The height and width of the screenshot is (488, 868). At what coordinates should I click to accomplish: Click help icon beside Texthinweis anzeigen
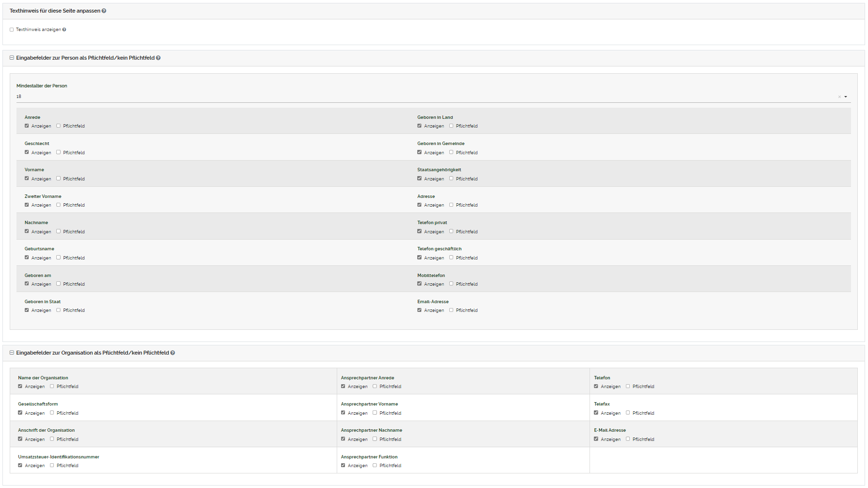pos(64,30)
